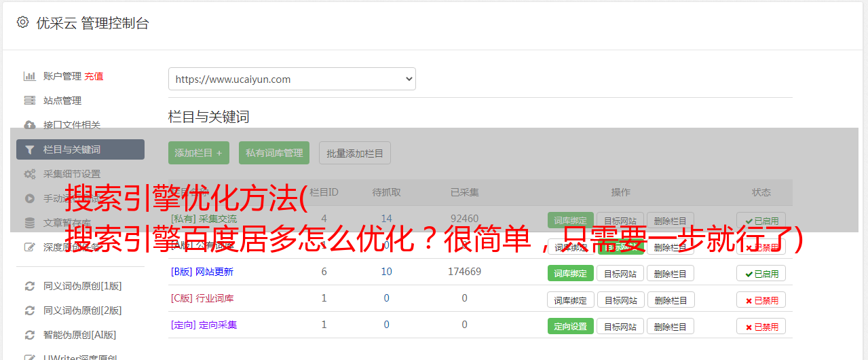Click the 添加栏目 + button
Image resolution: width=868 pixels, height=360 pixels.
[199, 153]
